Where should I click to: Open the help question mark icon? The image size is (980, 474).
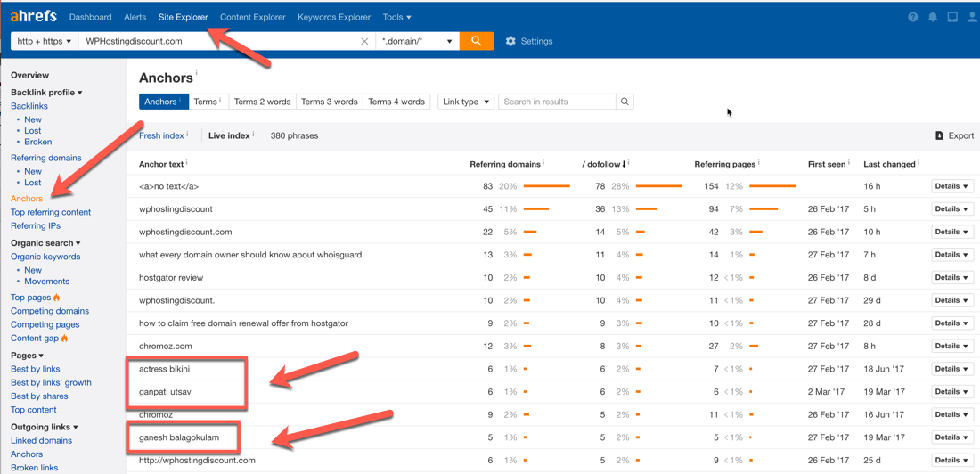click(913, 18)
